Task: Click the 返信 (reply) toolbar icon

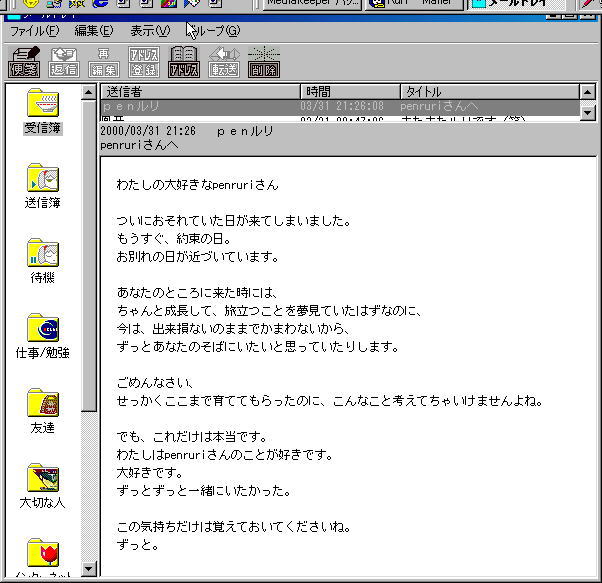Action: coord(64,61)
